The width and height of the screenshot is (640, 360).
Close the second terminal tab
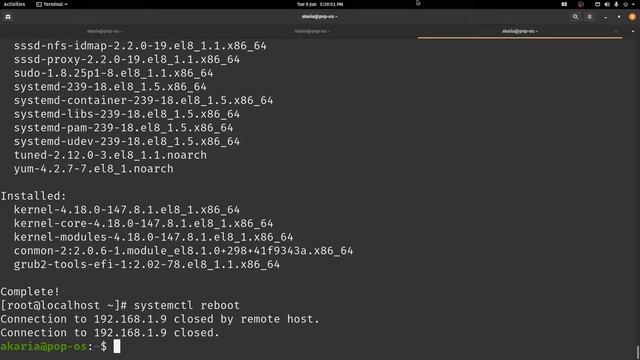[408, 31]
